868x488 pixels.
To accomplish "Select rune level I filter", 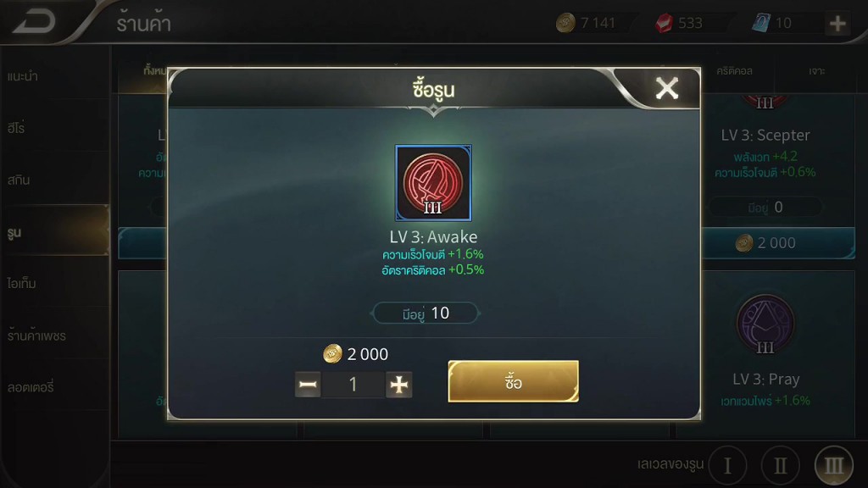I will (727, 465).
